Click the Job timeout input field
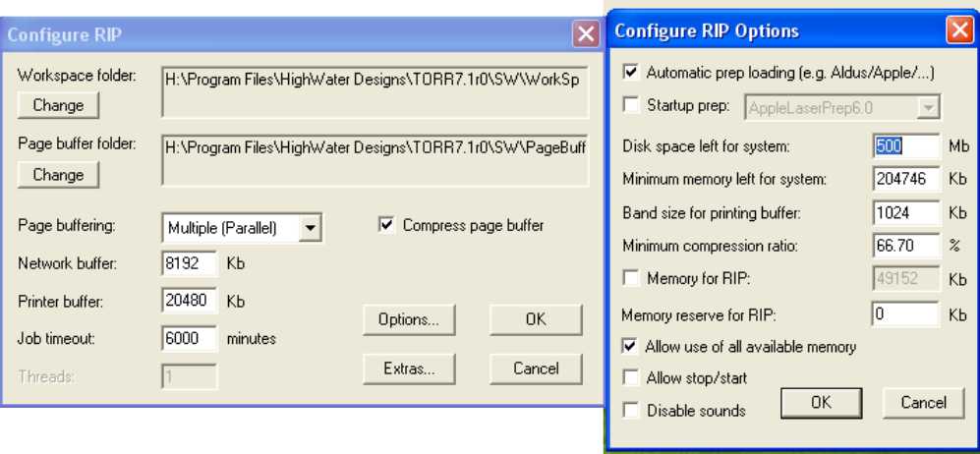This screenshot has width=980, height=454. (190, 338)
